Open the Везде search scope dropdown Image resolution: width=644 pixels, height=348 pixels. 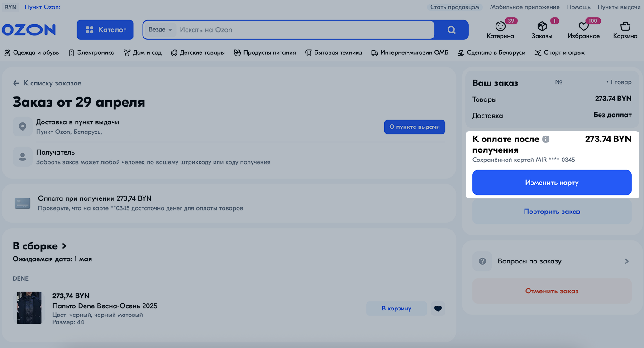(160, 30)
